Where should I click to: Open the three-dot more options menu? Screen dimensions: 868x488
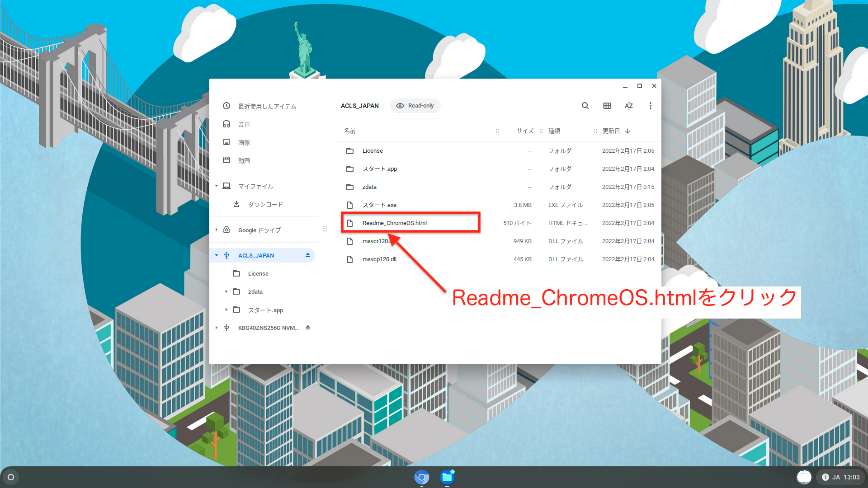(651, 106)
